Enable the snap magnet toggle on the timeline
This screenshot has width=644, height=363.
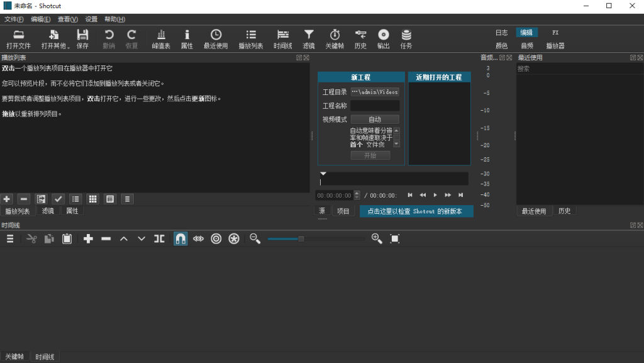[x=180, y=238]
